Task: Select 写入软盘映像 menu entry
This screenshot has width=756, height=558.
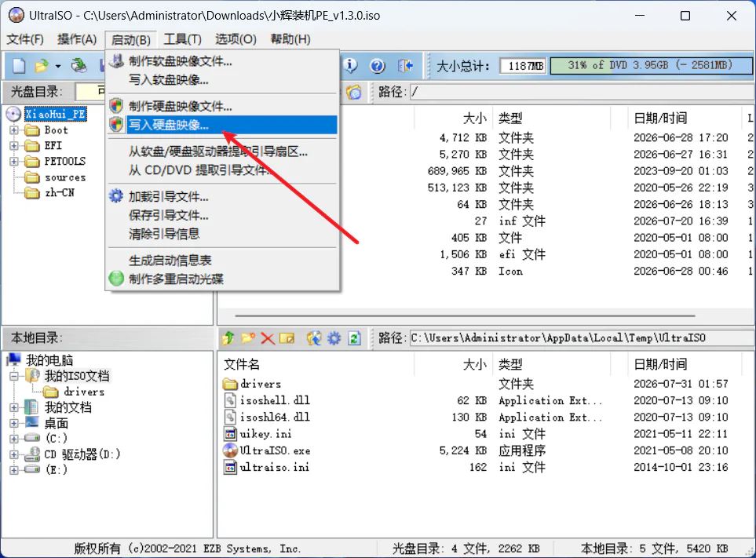Action: (x=222, y=80)
